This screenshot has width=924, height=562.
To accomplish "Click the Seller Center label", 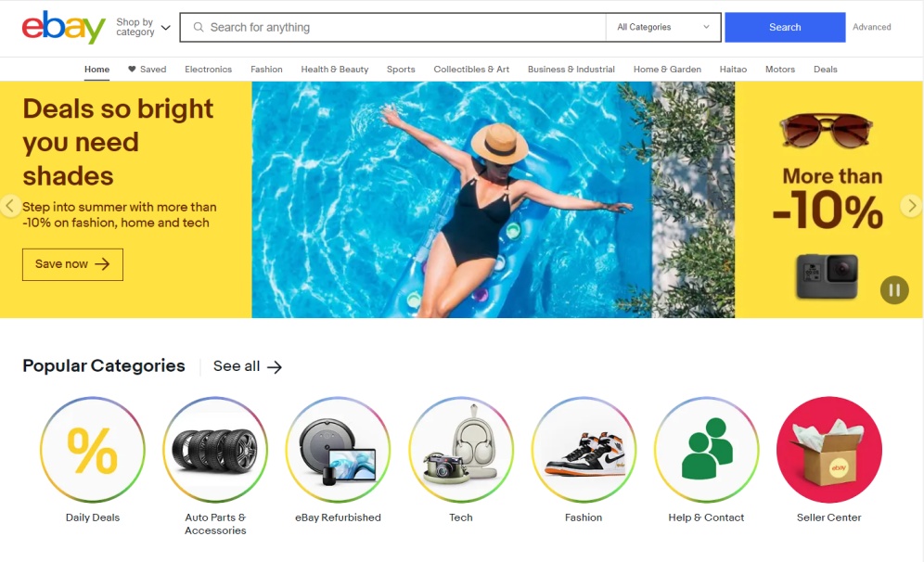I will 829,517.
